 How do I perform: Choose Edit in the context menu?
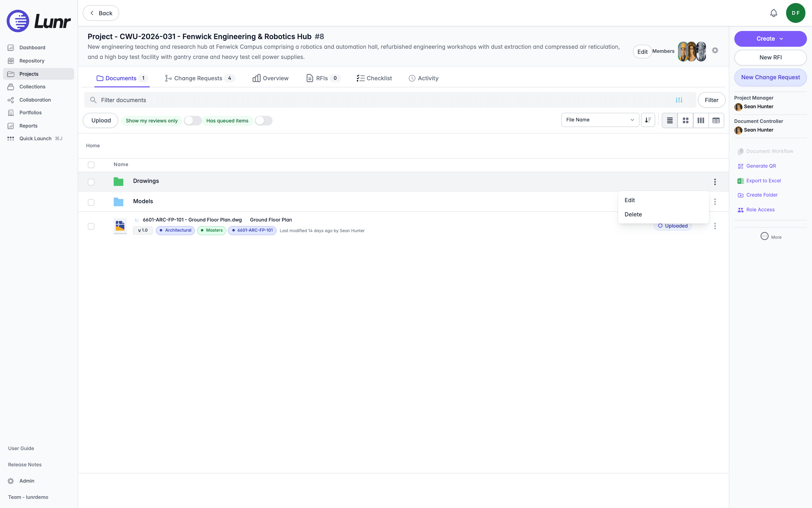[x=663, y=200]
